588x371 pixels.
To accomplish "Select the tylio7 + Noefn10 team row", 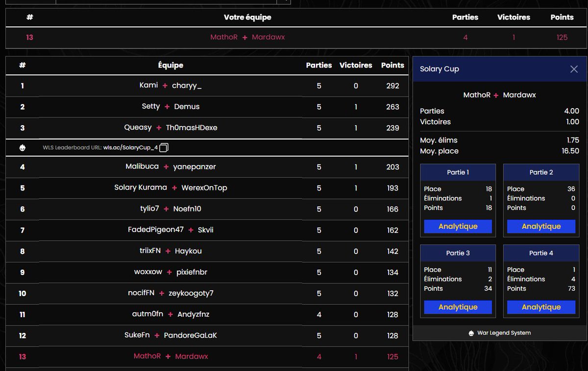I will [x=207, y=209].
